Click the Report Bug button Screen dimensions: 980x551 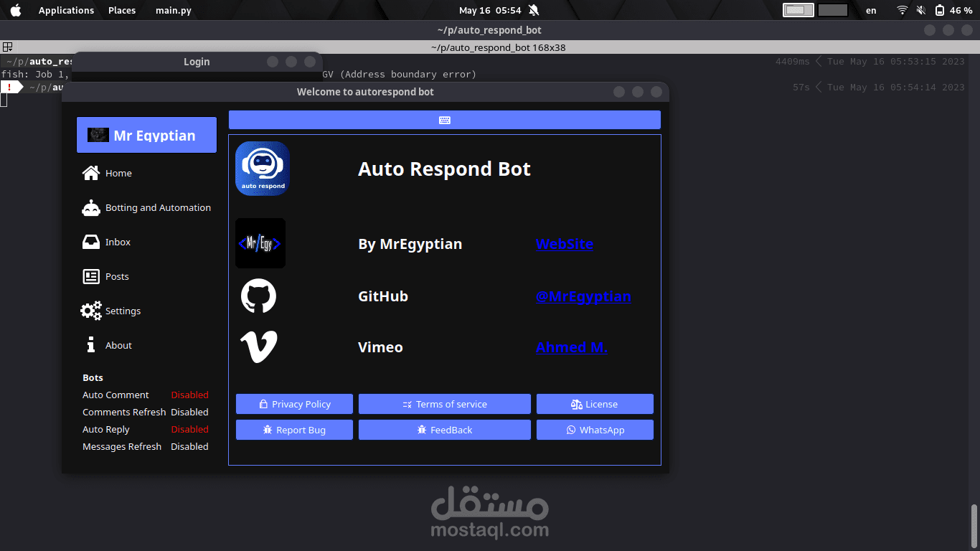(294, 430)
